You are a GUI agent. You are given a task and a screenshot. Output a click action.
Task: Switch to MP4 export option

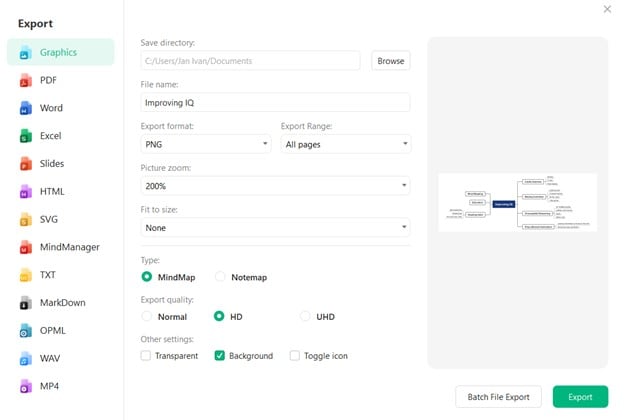coord(60,387)
